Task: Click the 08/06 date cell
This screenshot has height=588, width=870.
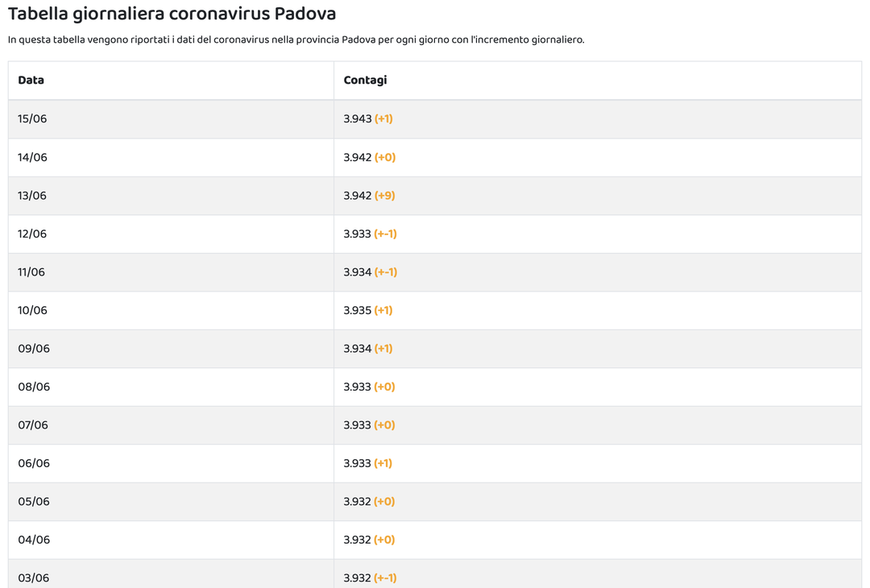Action: (x=34, y=387)
